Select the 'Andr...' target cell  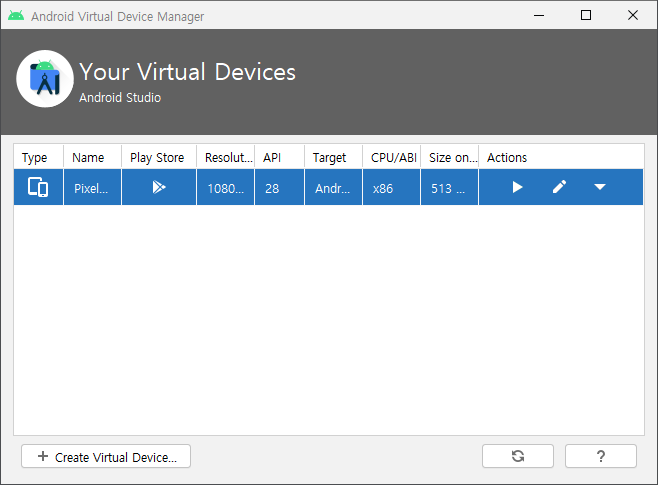[x=333, y=187]
